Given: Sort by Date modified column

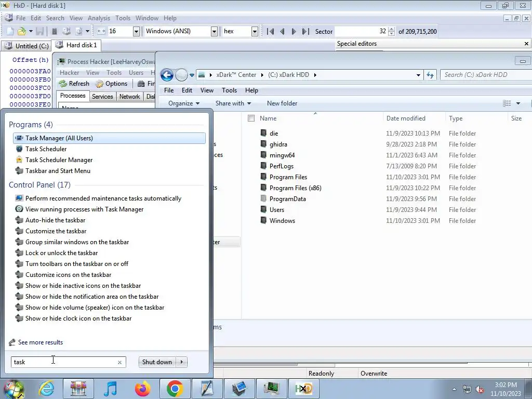Looking at the screenshot, I should click(x=406, y=118).
